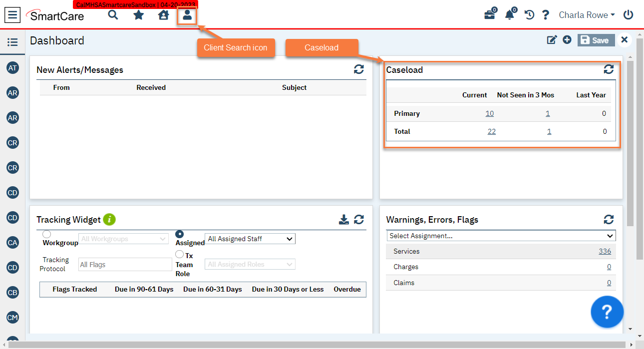Open the Select Assignment dropdown
Viewport: 644px width, 349px height.
coord(501,235)
